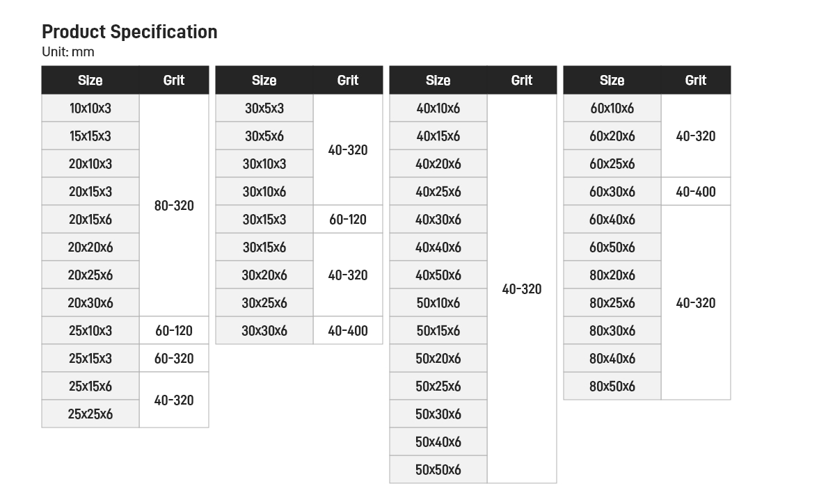The width and height of the screenshot is (835, 504).
Task: Click the 80x50x6 size cell
Action: click(x=612, y=387)
